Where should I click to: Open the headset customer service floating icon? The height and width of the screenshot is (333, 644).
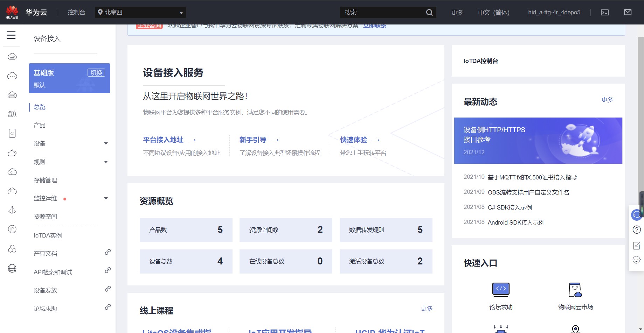[636, 215]
